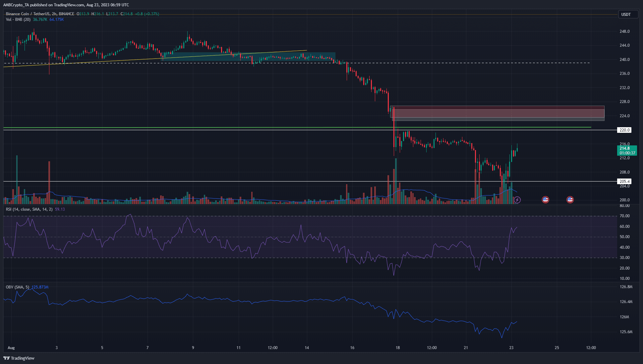This screenshot has width=643, height=364.
Task: Open the later US flag economic event marker
Action: point(570,200)
